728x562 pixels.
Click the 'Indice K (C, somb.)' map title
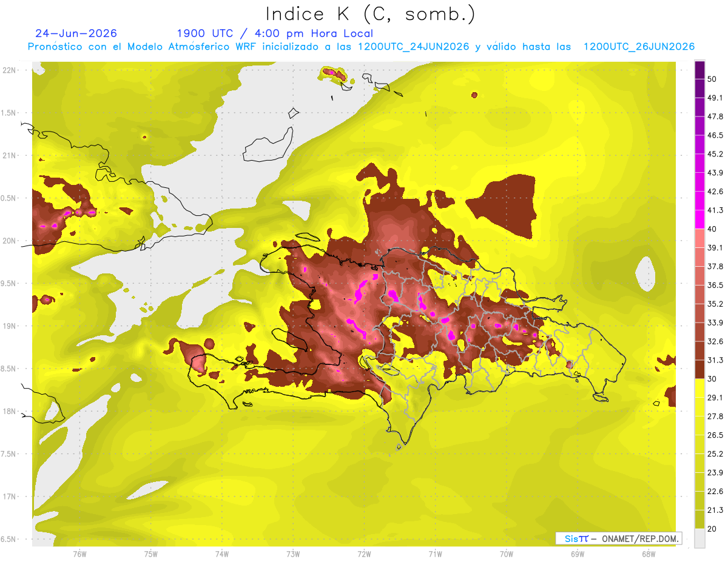(370, 14)
